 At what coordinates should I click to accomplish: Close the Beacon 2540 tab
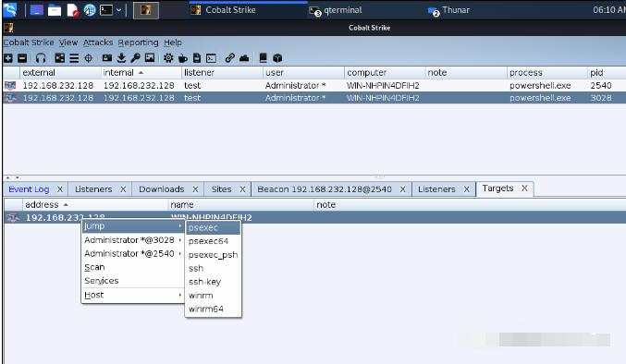point(403,189)
